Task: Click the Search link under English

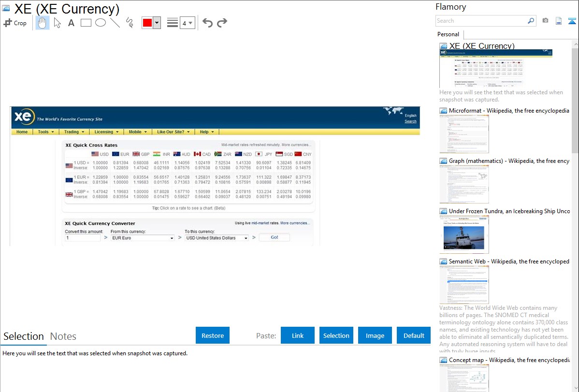Action: [410, 121]
